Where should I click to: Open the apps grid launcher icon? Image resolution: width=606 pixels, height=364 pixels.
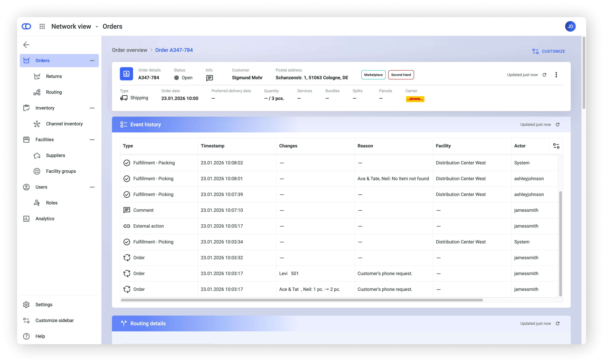click(x=42, y=26)
